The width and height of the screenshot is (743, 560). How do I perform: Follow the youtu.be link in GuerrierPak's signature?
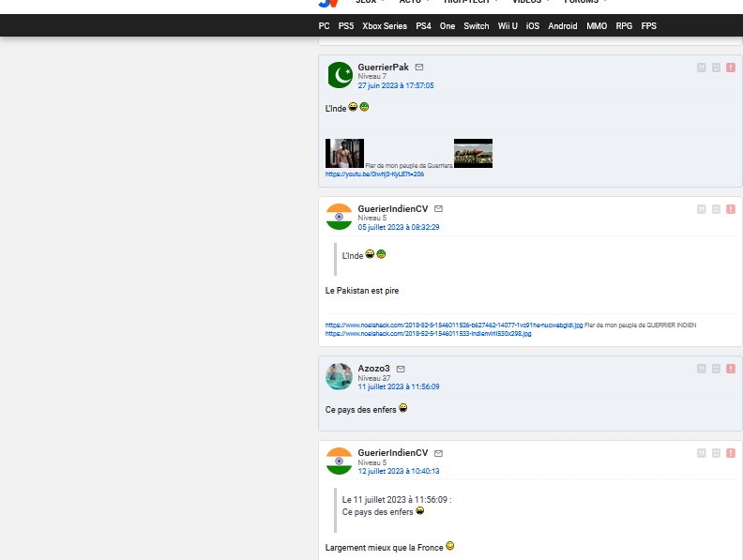(374, 174)
